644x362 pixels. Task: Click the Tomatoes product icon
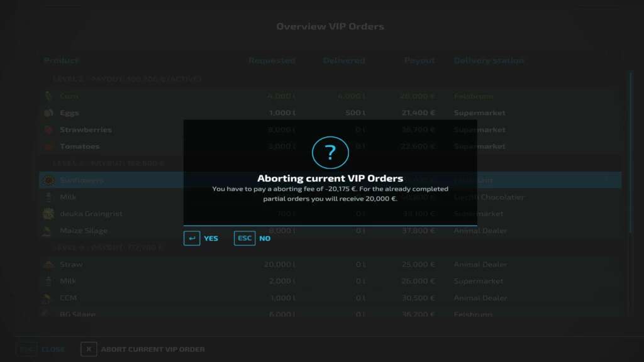48,146
